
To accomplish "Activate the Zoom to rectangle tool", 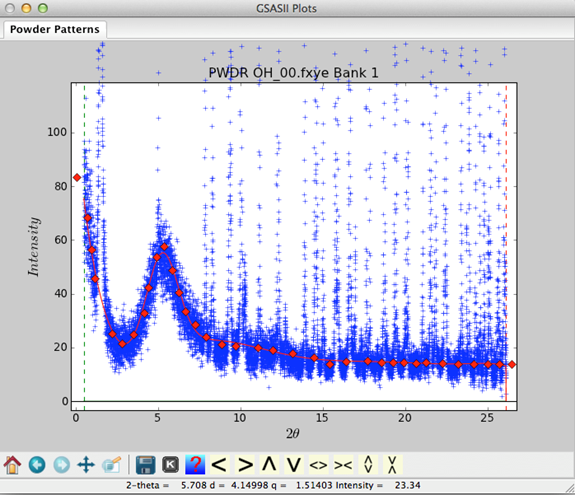I will (111, 465).
